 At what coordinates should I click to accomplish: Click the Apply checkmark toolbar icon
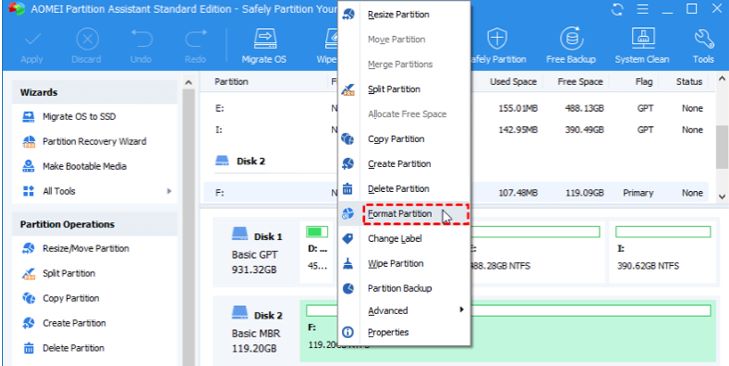coord(32,40)
